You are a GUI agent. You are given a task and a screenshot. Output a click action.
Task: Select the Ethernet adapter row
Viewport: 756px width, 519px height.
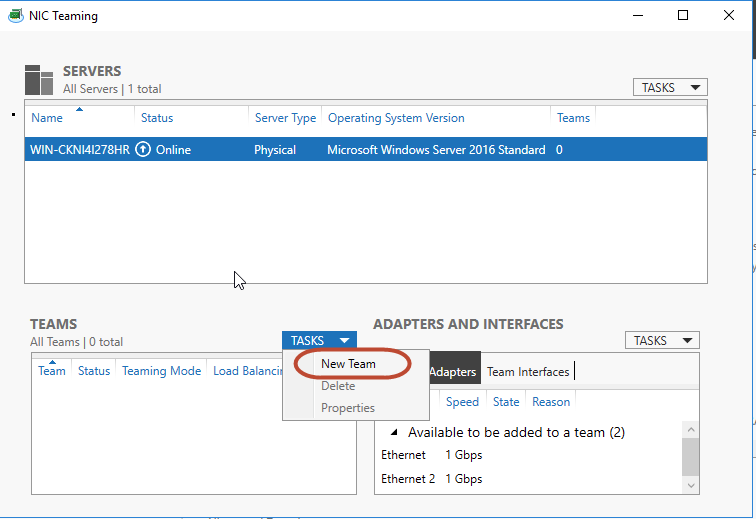pos(528,455)
